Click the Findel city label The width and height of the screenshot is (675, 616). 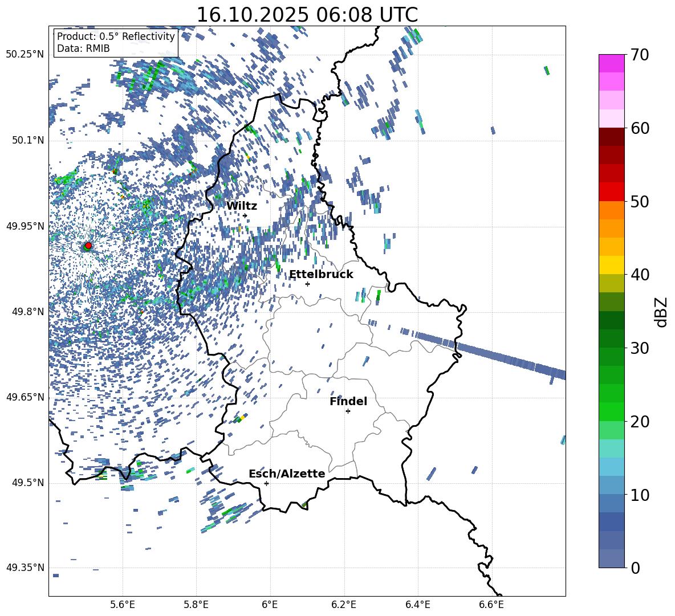[348, 401]
